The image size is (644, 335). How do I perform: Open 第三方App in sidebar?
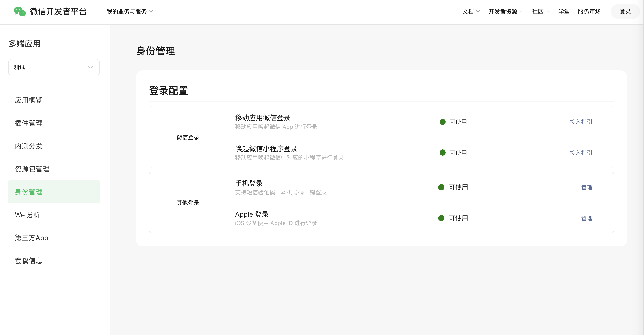(x=54, y=238)
